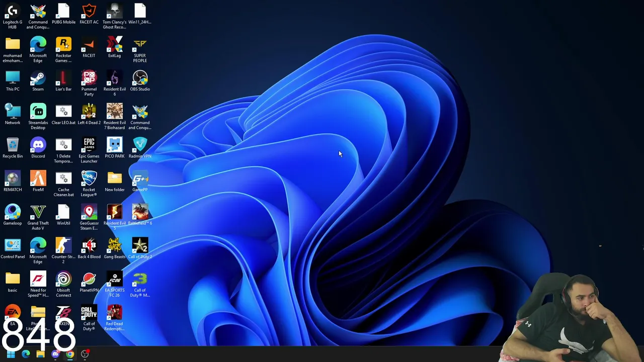The width and height of the screenshot is (644, 362).
Task: Launch Gameloop emulator shortcut
Action: click(13, 215)
